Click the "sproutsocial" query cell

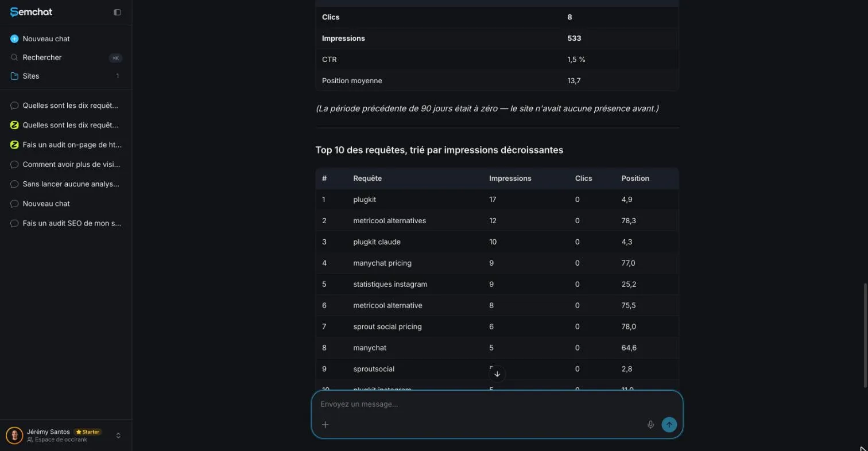tap(374, 369)
